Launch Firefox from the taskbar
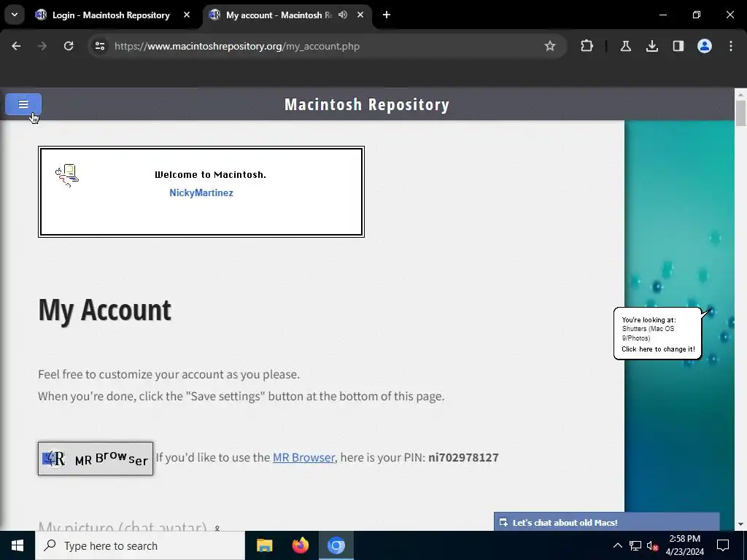747x560 pixels. (300, 545)
